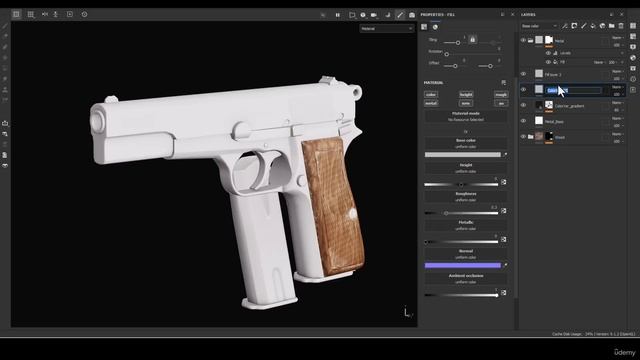Click Roughness uniform color button

click(x=466, y=197)
